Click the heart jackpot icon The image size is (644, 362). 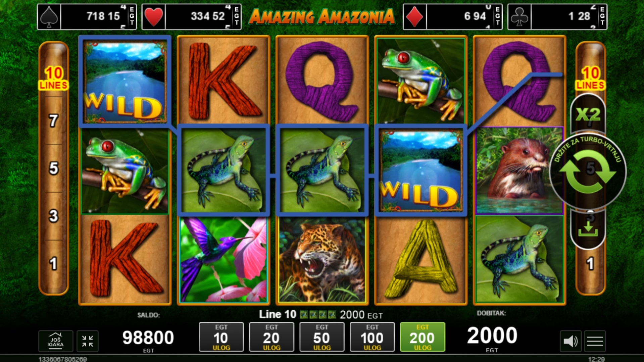pyautogui.click(x=154, y=16)
